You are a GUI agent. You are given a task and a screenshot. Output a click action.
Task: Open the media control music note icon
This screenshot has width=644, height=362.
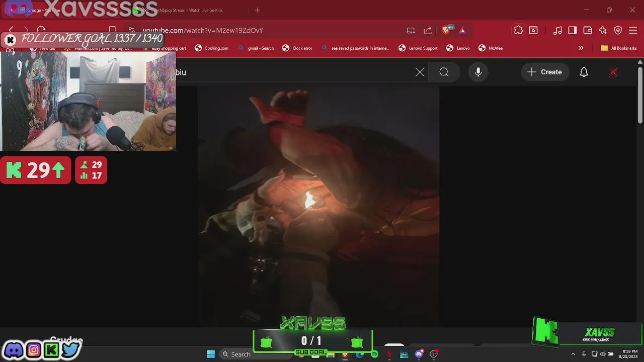pos(557,30)
